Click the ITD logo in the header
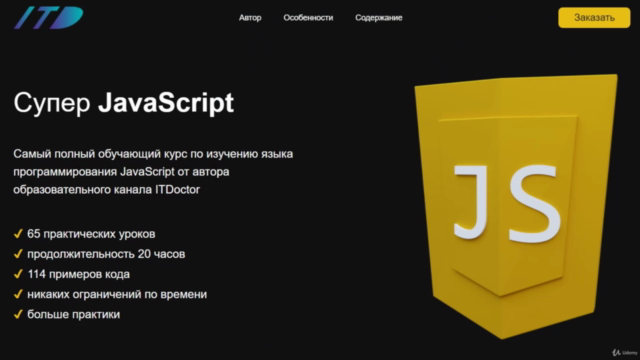 (49, 18)
